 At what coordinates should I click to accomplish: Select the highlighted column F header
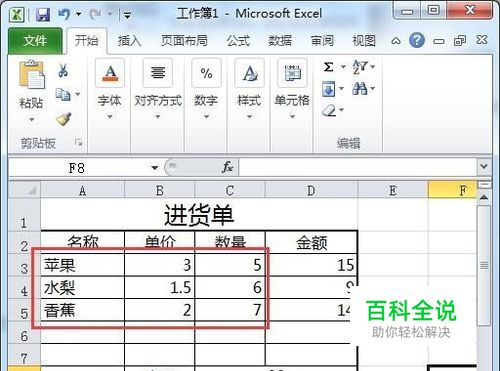[453, 191]
